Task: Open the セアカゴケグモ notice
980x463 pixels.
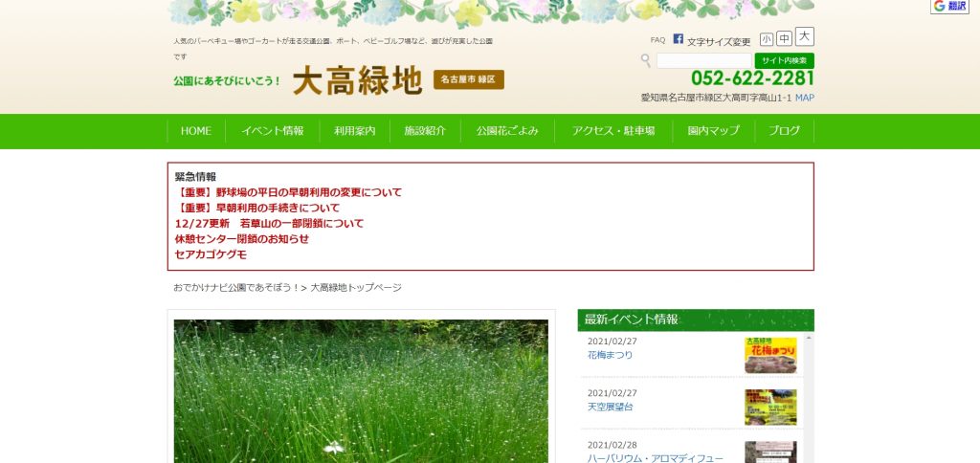Action: pos(211,254)
